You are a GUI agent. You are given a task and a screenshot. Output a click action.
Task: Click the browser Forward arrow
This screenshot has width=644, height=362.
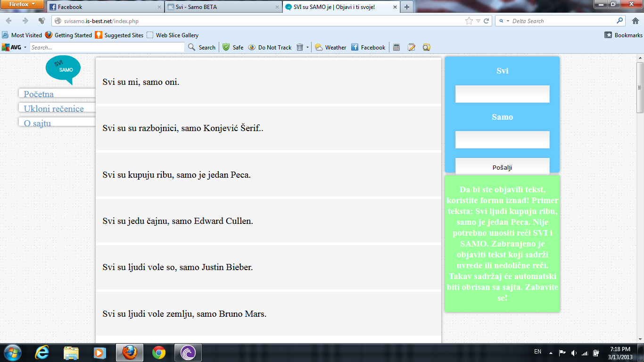pos(25,21)
